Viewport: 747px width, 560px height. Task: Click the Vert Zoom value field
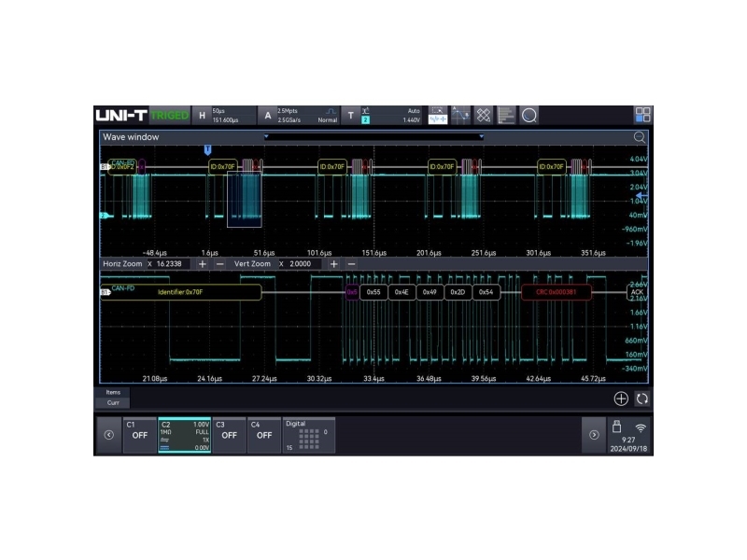[x=303, y=264]
